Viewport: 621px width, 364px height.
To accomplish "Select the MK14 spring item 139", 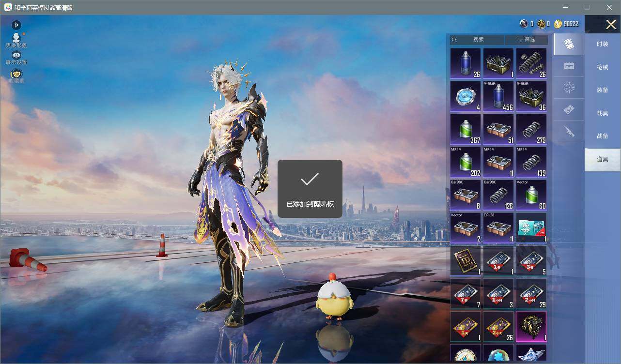I will coord(531,162).
